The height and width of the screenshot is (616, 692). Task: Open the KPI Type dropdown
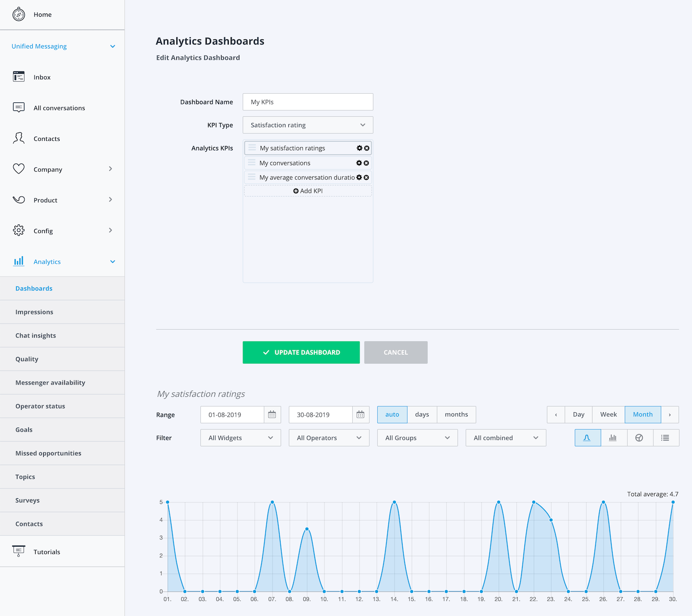coord(308,125)
